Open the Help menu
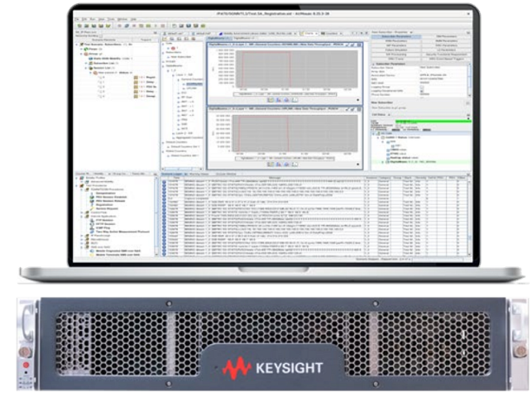Screen dimensions: 532x397 [133, 19]
